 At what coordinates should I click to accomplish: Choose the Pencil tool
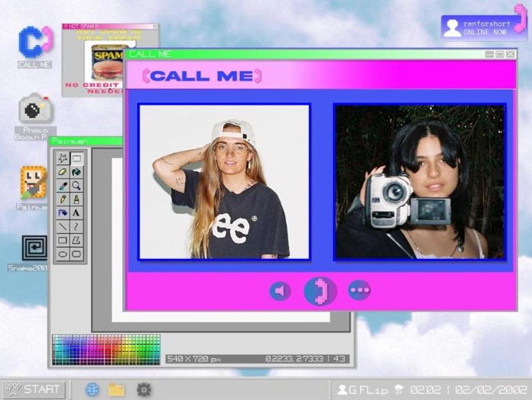click(63, 199)
